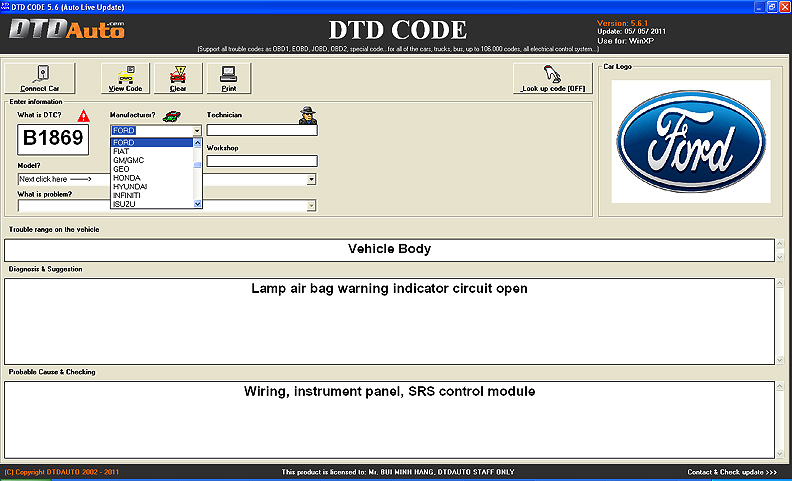Open the Manufacturer combo box arrow
792x481 pixels.
coord(197,131)
